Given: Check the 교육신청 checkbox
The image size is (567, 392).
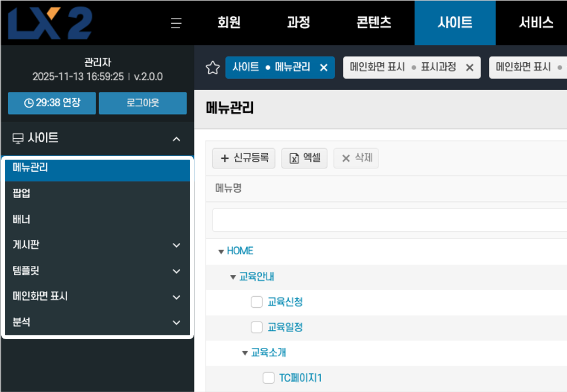Looking at the screenshot, I should [256, 302].
